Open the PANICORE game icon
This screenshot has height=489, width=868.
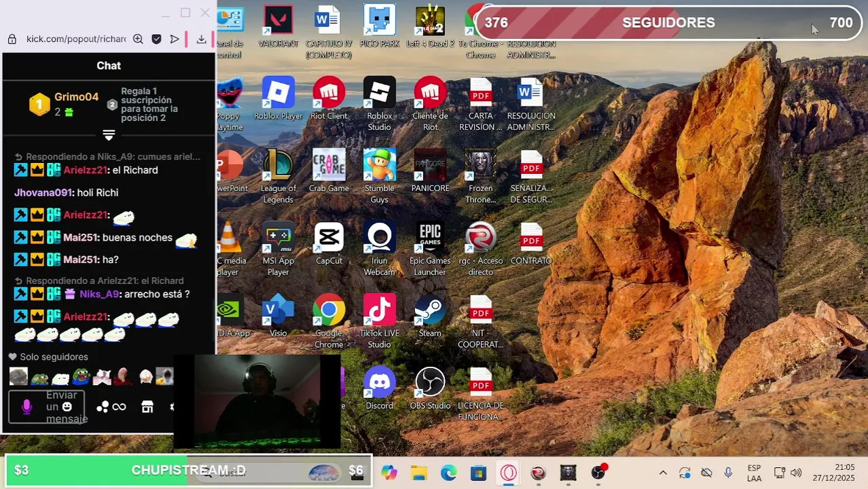tap(430, 171)
